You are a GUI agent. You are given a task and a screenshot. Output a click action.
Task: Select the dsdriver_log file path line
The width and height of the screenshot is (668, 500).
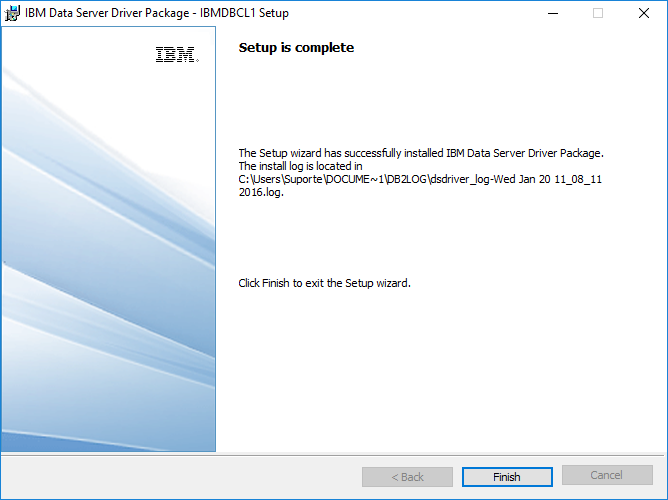[x=420, y=179]
